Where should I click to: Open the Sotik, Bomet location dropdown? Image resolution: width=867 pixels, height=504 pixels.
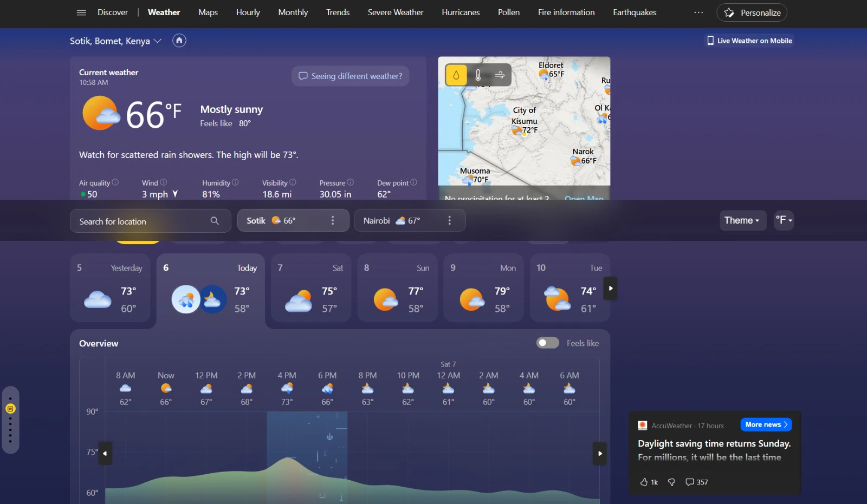tap(158, 41)
